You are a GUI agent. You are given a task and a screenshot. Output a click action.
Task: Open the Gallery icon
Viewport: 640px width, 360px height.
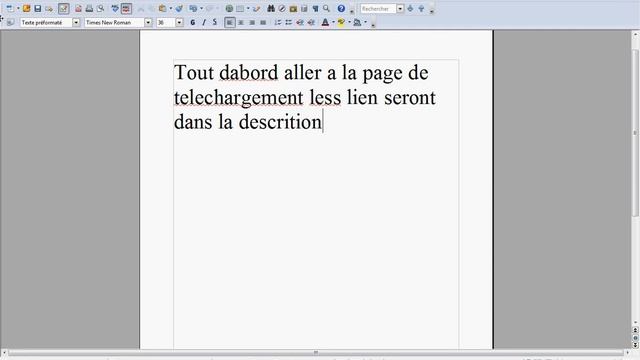coord(293,9)
